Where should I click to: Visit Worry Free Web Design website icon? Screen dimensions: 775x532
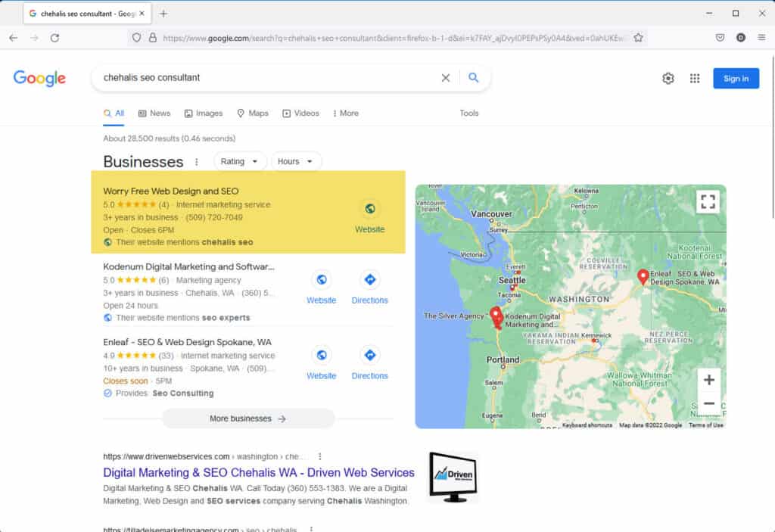click(x=369, y=209)
